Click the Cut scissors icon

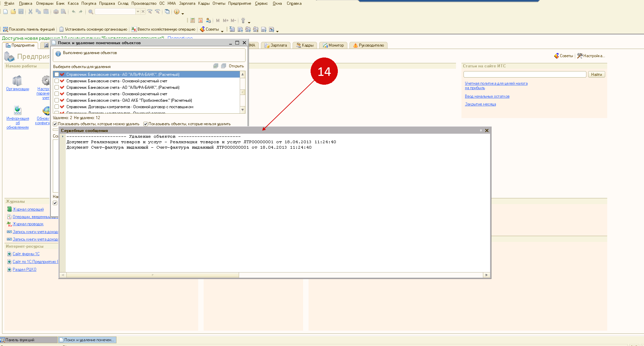pos(30,12)
